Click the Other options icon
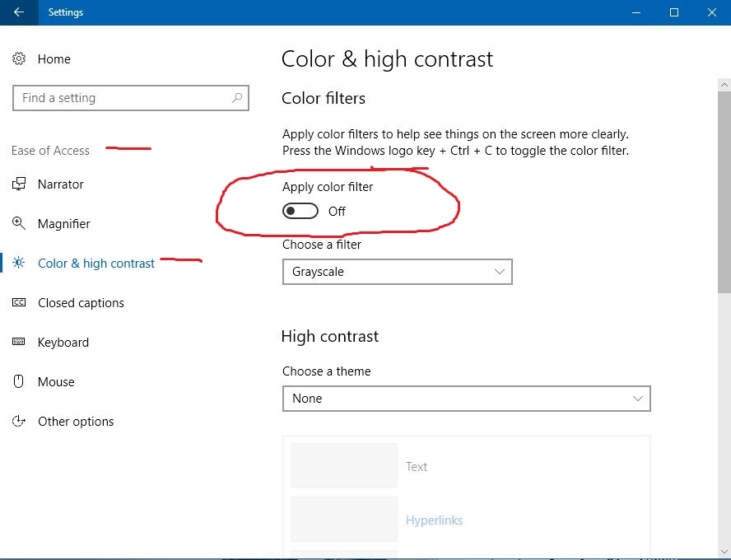The height and width of the screenshot is (560, 731). click(x=19, y=421)
